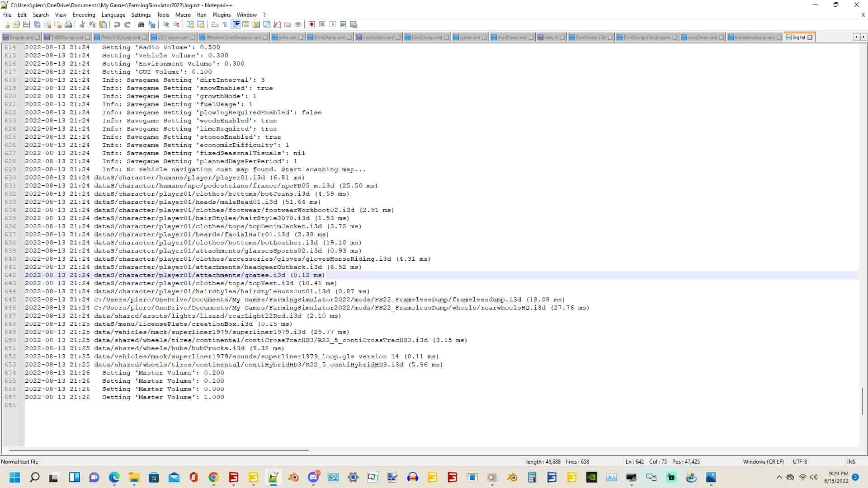
Task: Click Windows (CR LF) line ending status
Action: point(763,462)
